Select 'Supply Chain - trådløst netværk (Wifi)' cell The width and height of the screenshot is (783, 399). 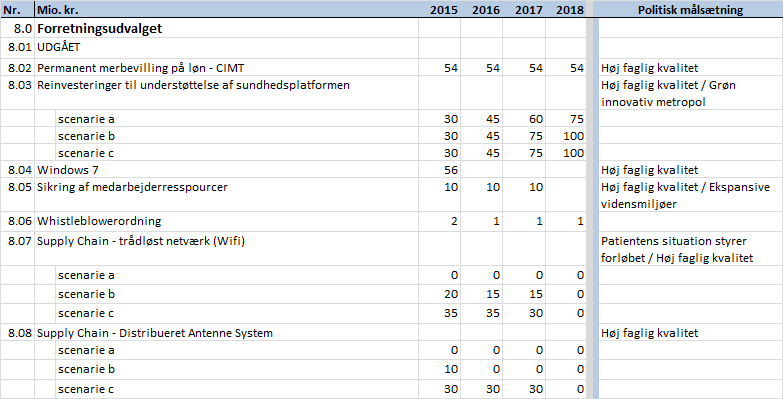point(226,249)
